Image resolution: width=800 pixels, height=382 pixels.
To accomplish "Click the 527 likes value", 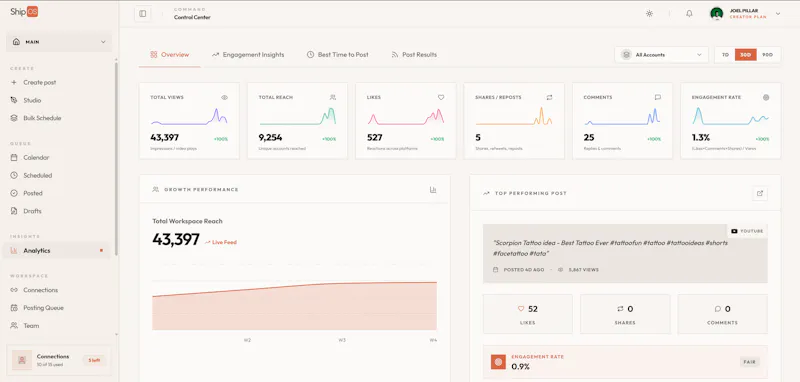I will tap(374, 138).
